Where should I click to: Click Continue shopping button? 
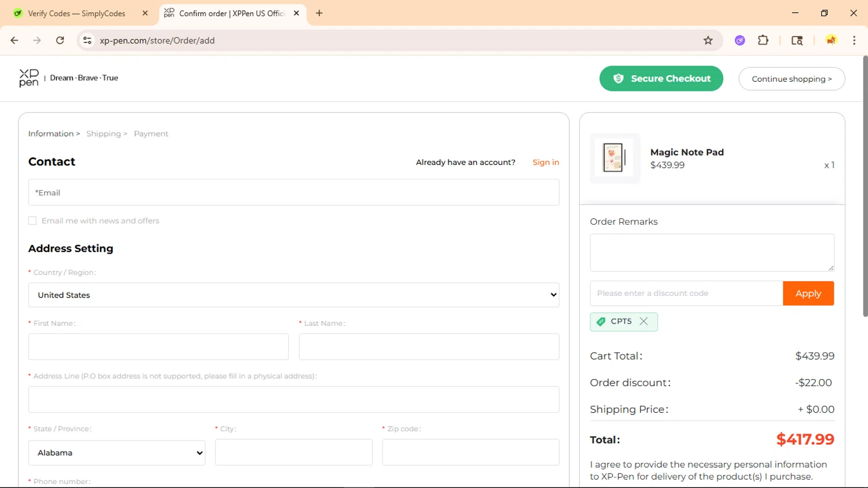click(792, 79)
